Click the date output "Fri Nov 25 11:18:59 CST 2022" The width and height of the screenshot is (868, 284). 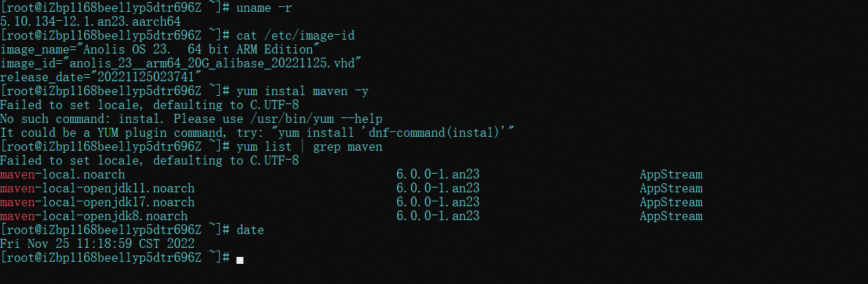[97, 244]
